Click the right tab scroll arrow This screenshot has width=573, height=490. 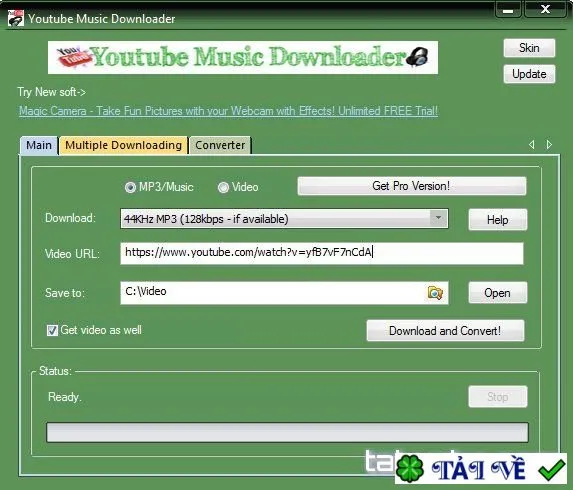[549, 145]
